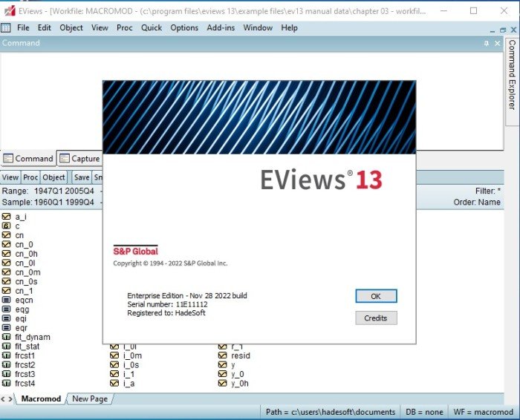Screen dimensions: 520x420
Task: Select series icon for a_i
Action: pos(6,217)
